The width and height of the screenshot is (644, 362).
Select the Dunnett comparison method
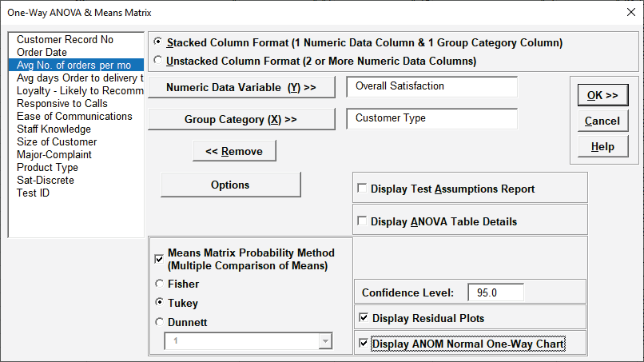(158, 322)
